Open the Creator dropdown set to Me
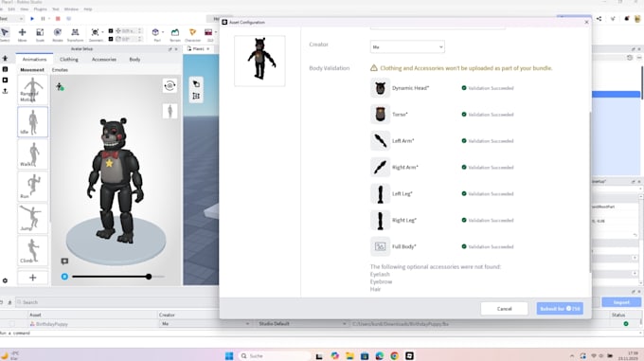The height and width of the screenshot is (361, 644). 407,46
